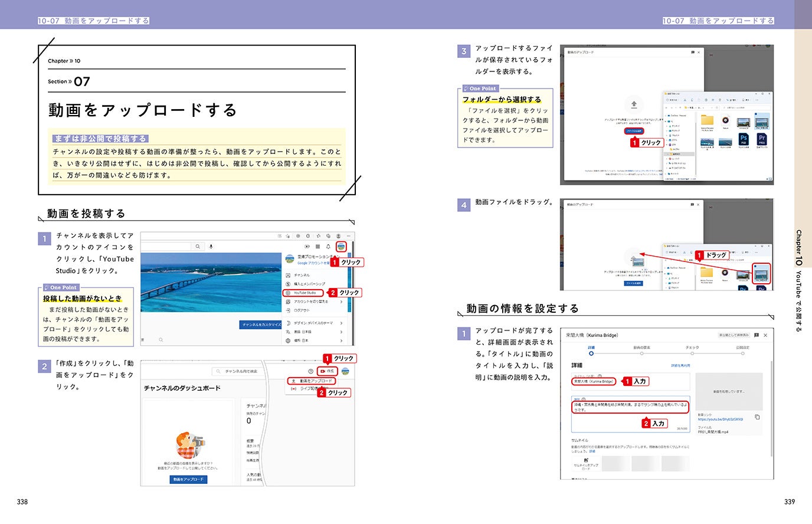Select the 公開設定 step circle
This screenshot has width=812, height=524.
pos(742,353)
